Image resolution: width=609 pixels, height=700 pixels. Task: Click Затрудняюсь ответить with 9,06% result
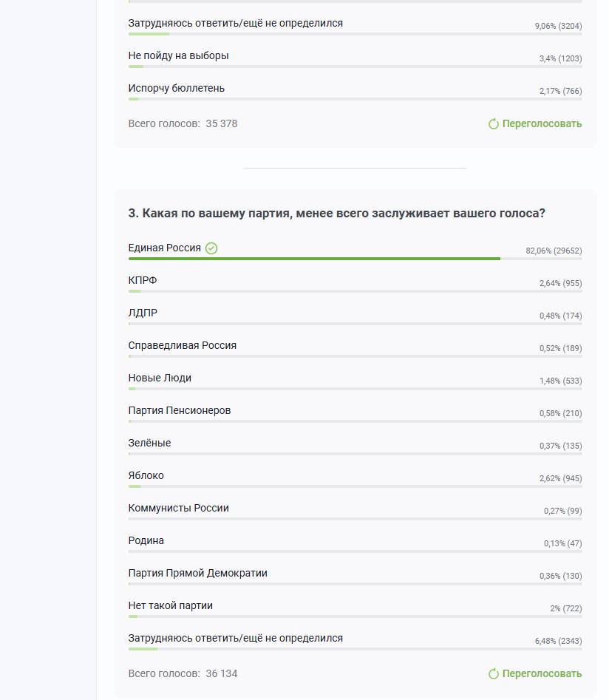tap(236, 23)
